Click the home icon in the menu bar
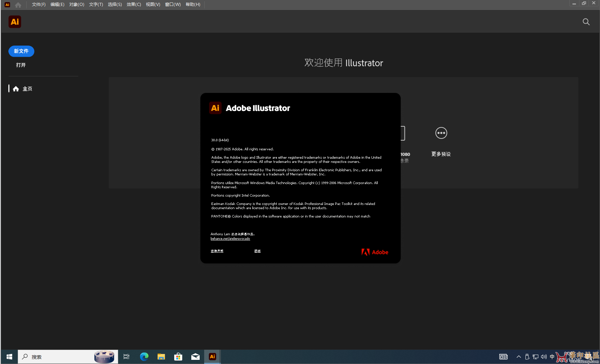 18,5
